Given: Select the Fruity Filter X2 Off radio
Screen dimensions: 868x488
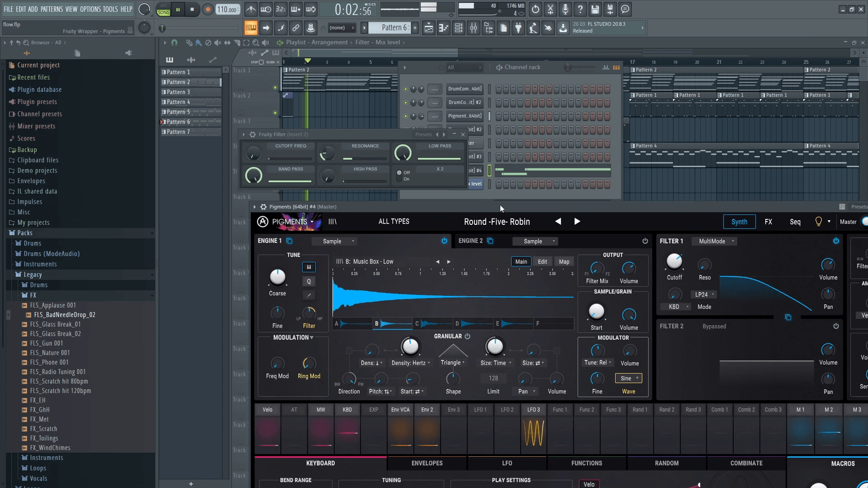Looking at the screenshot, I should coord(399,173).
